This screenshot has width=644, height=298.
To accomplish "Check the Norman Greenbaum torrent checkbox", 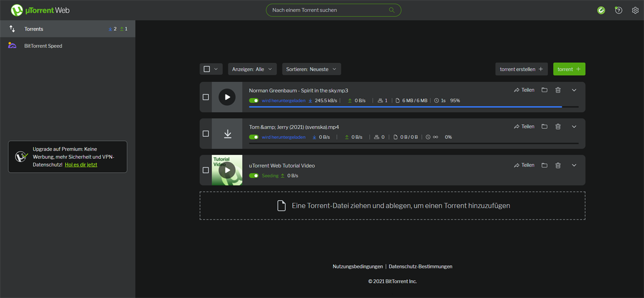I will click(206, 97).
